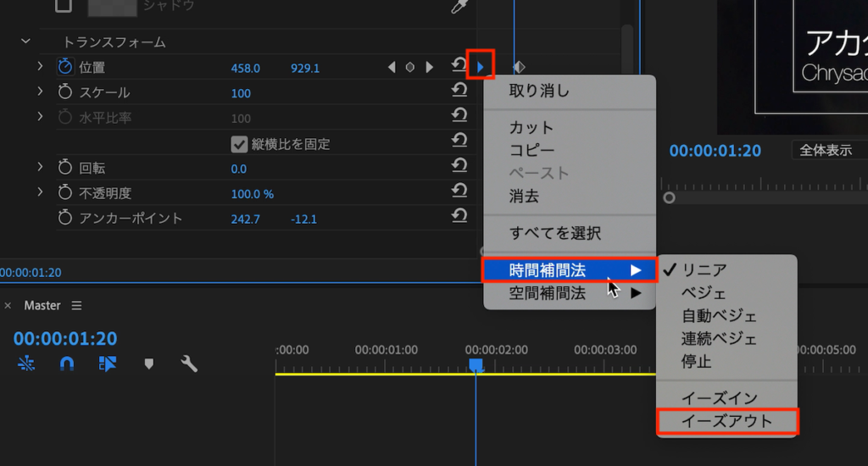868x466 pixels.
Task: Open the 時間補間法 submenu
Action: pyautogui.click(x=570, y=270)
